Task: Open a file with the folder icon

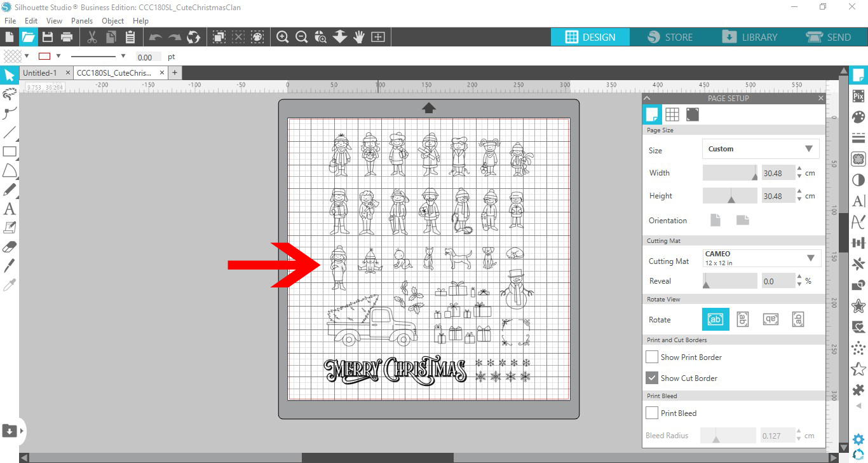Action: pyautogui.click(x=29, y=37)
